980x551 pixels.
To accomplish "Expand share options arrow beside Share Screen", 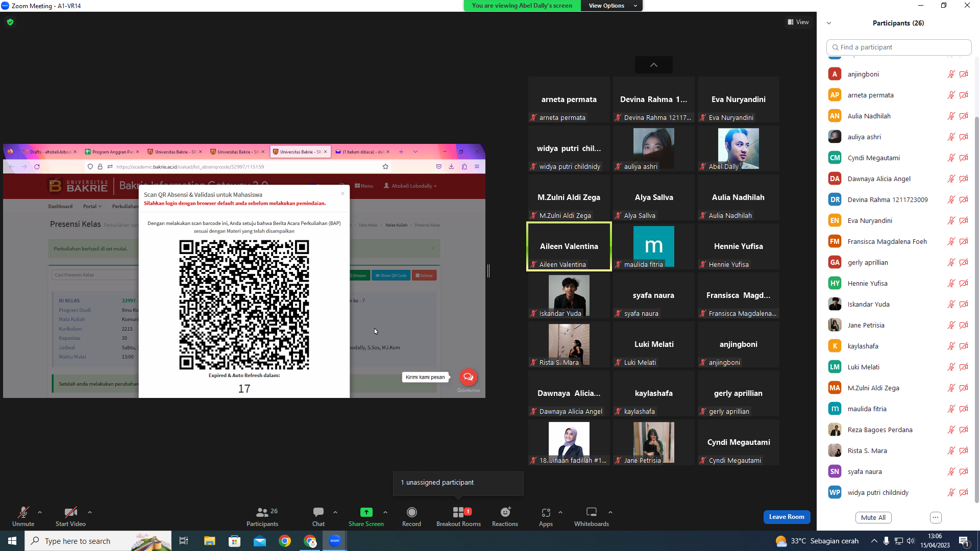I will (385, 512).
